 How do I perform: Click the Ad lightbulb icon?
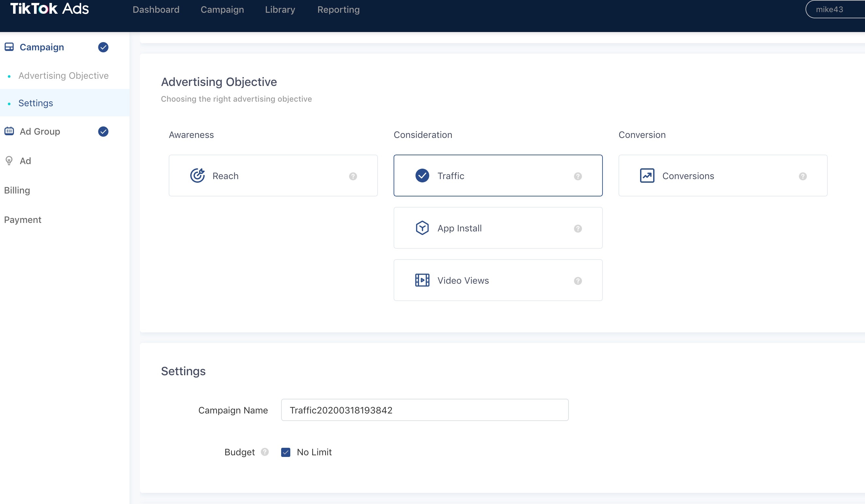(9, 160)
